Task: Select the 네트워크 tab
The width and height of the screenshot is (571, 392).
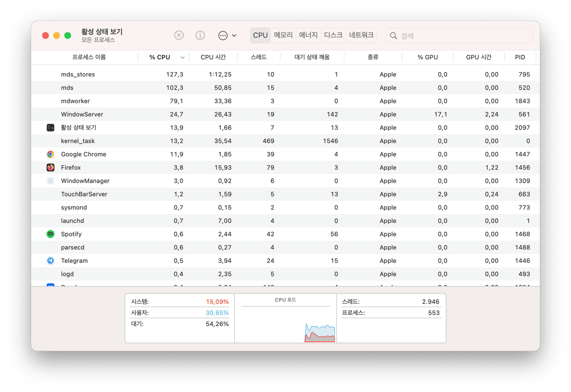Action: pos(361,35)
